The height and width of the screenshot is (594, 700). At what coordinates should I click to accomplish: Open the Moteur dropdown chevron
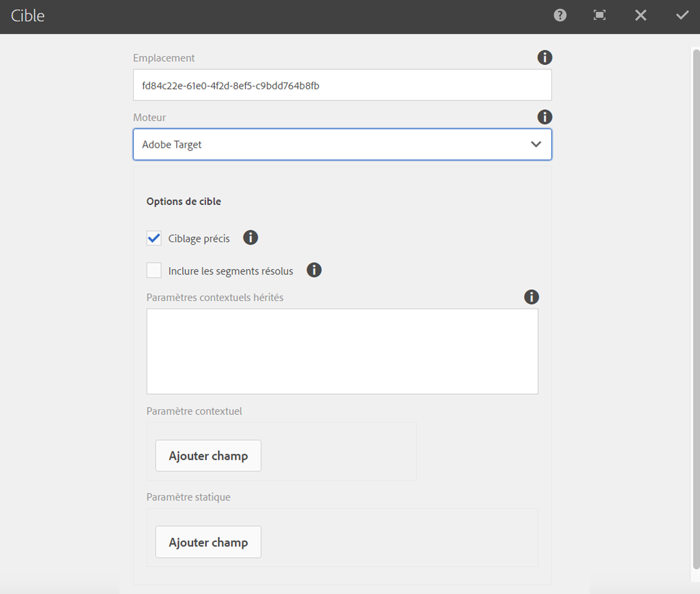point(536,144)
